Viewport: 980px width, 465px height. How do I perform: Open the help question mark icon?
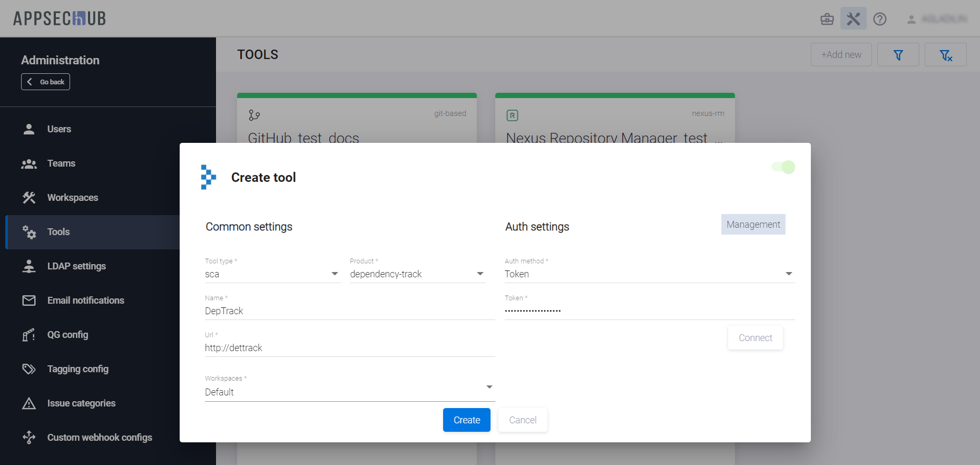[879, 19]
